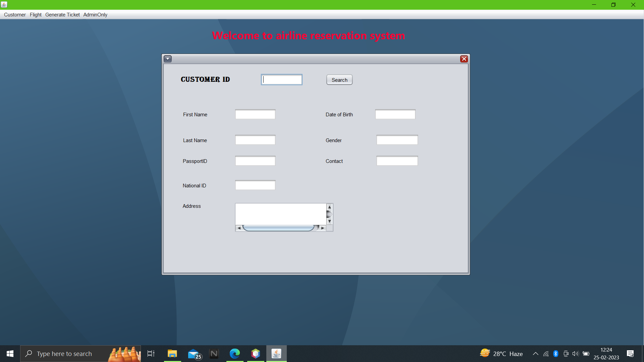Click the Customer ID input field

281,79
